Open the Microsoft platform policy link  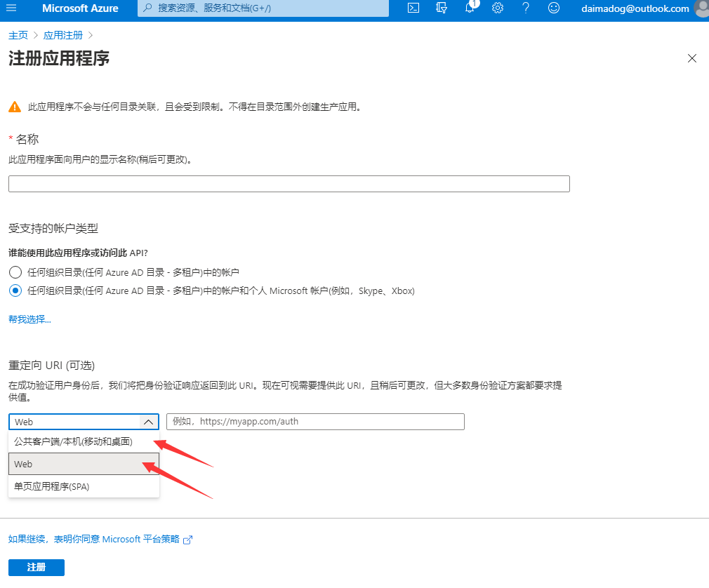94,539
